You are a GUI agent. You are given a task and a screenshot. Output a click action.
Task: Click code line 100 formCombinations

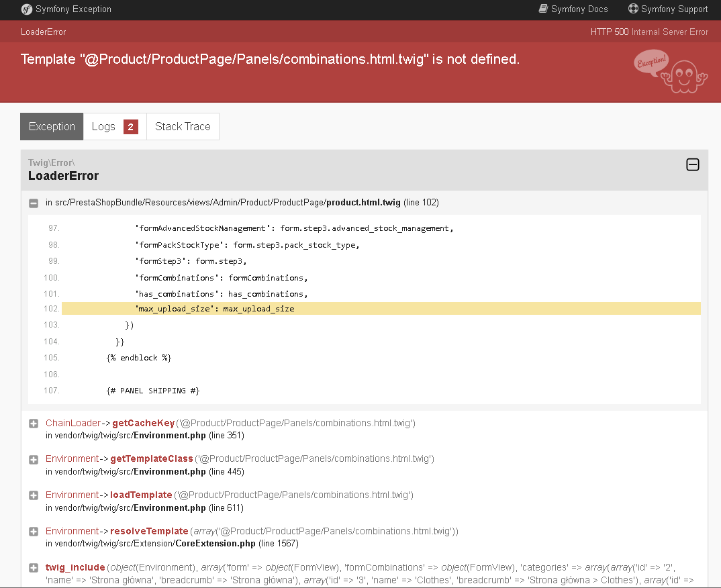pos(221,278)
